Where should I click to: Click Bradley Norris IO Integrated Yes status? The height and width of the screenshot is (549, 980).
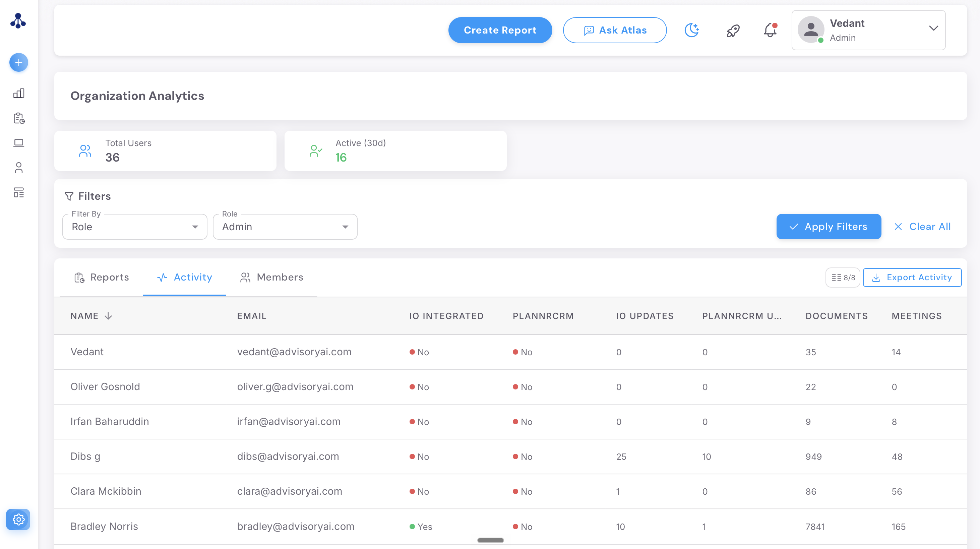click(421, 527)
